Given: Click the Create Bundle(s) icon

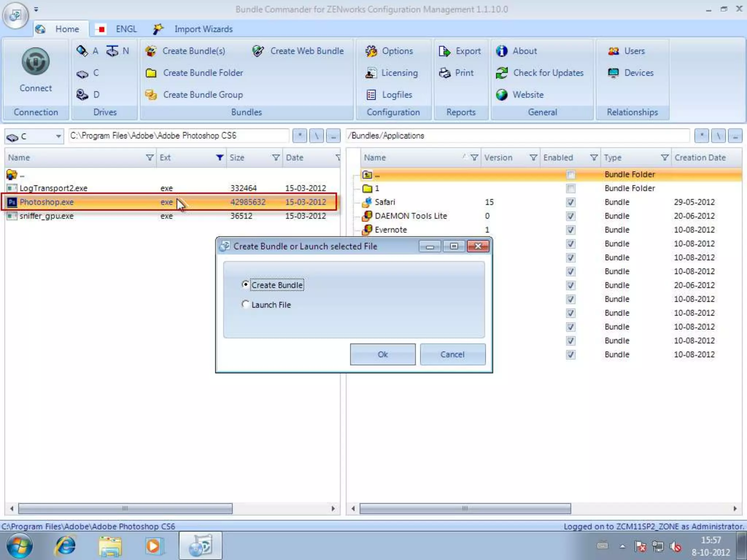Looking at the screenshot, I should pos(151,51).
